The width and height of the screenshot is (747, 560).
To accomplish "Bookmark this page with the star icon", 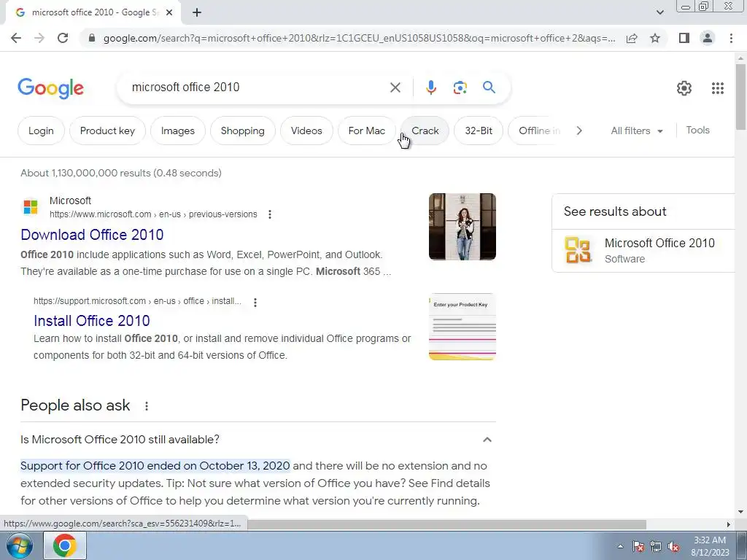I will pos(655,38).
